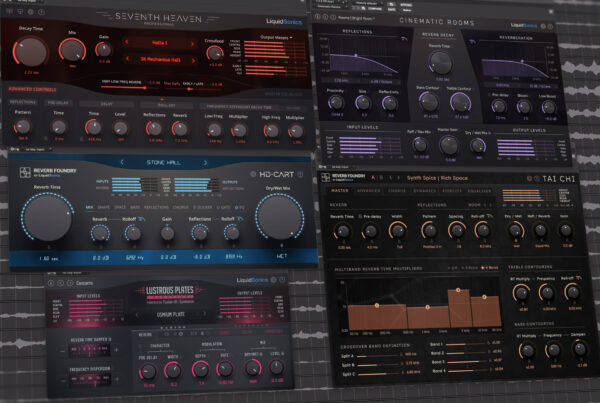Click the curve handle in Cinematic Rooms Reflections graph
Image resolution: width=600 pixels, height=403 pixels.
click(355, 56)
